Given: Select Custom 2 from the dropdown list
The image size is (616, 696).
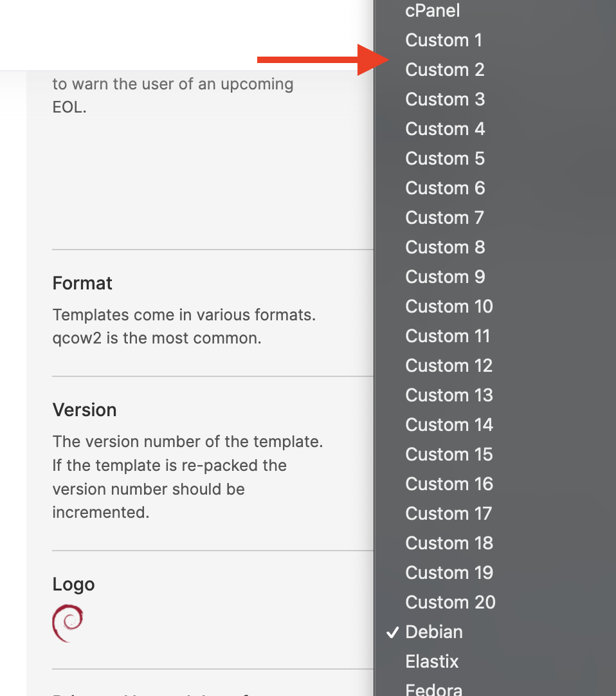Looking at the screenshot, I should coord(495,69).
